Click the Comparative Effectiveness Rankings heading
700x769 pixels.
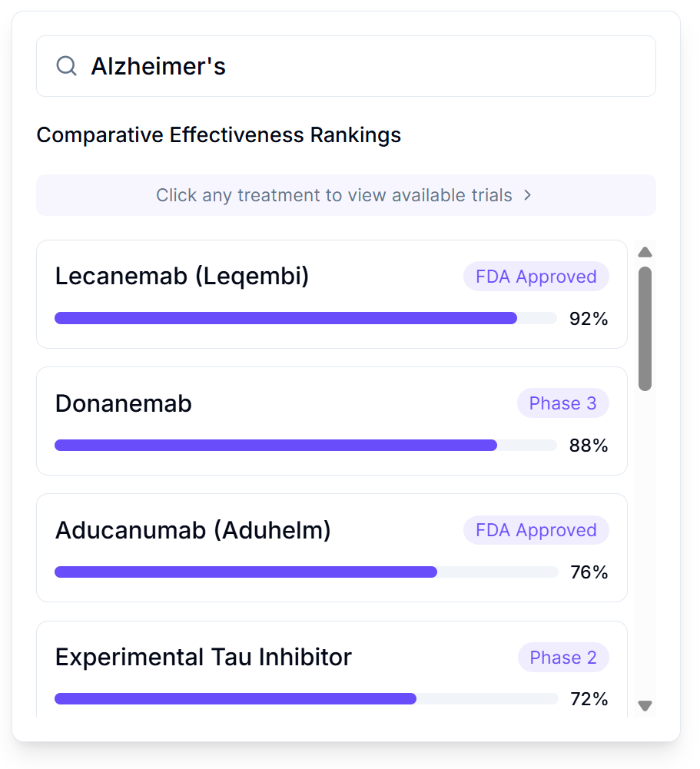219,135
